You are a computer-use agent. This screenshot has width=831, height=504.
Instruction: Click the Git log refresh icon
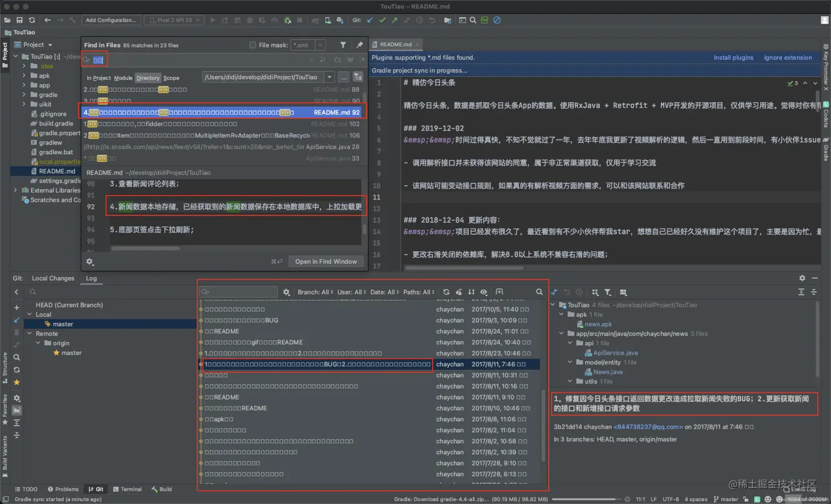[446, 292]
